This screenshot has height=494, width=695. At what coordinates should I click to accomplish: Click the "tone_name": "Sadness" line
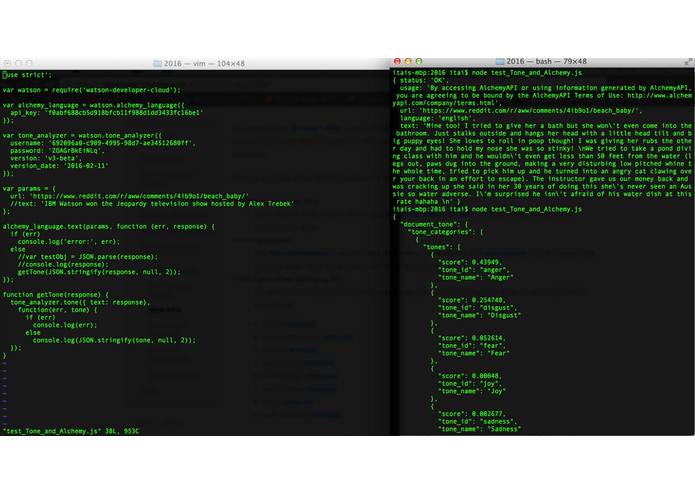click(480, 429)
